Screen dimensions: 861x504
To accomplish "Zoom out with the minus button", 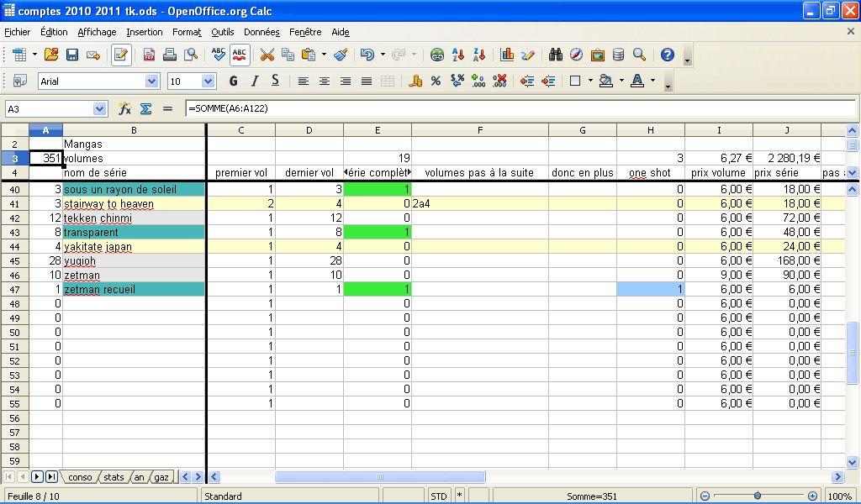I will tap(705, 496).
